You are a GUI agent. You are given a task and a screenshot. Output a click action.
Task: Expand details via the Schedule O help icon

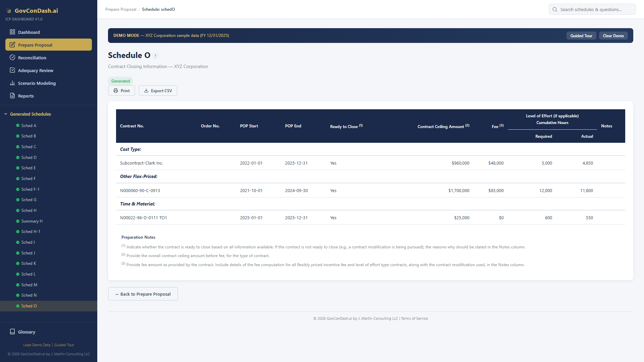click(155, 56)
